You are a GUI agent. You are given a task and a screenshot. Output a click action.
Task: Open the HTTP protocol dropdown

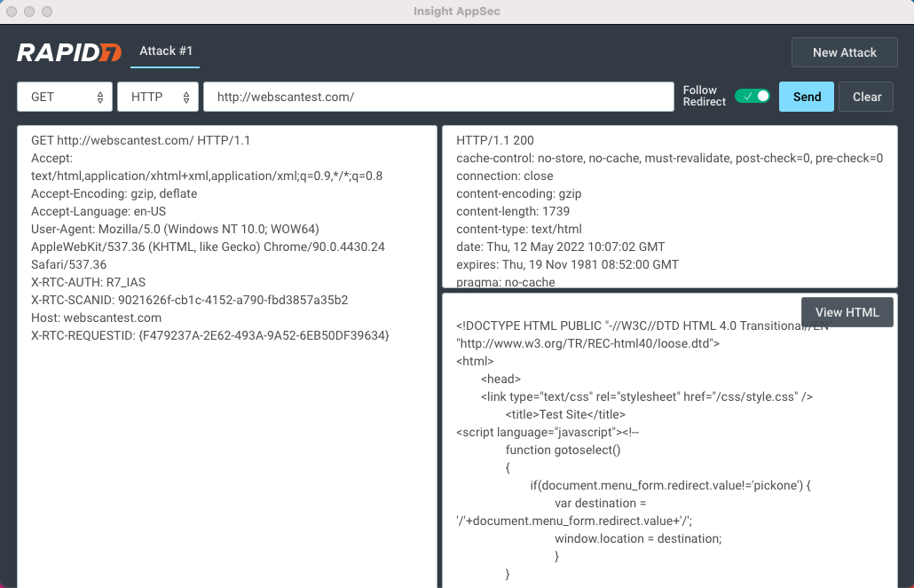click(158, 97)
